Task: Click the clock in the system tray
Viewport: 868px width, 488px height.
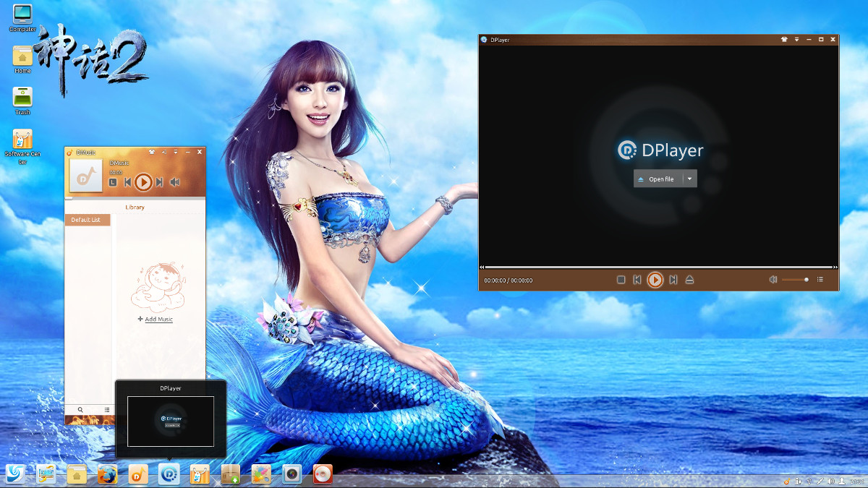Action: [x=856, y=481]
